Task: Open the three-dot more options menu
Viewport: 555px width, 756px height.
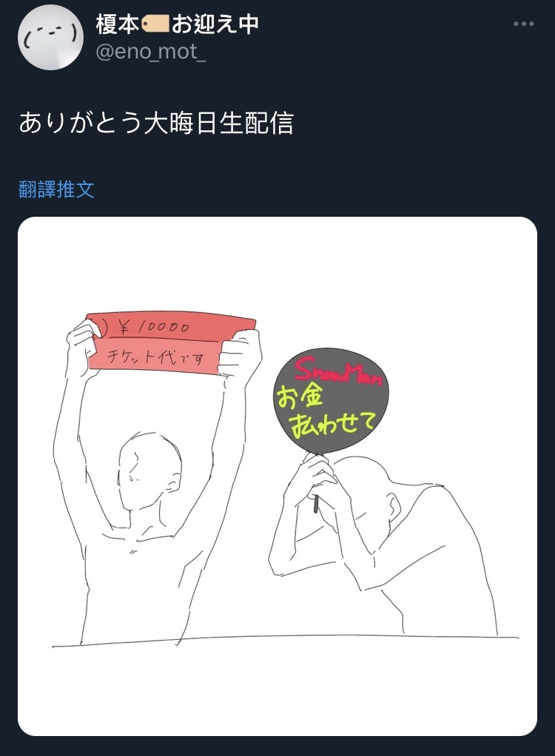Action: click(x=524, y=24)
